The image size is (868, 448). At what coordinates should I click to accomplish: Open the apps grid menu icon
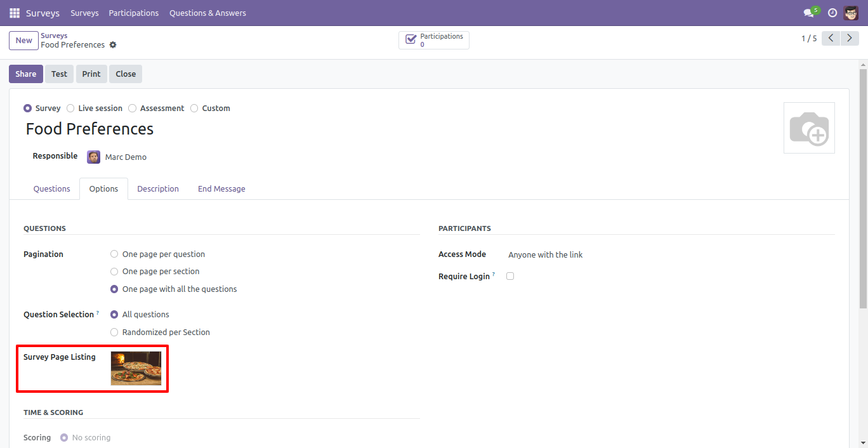[15, 13]
